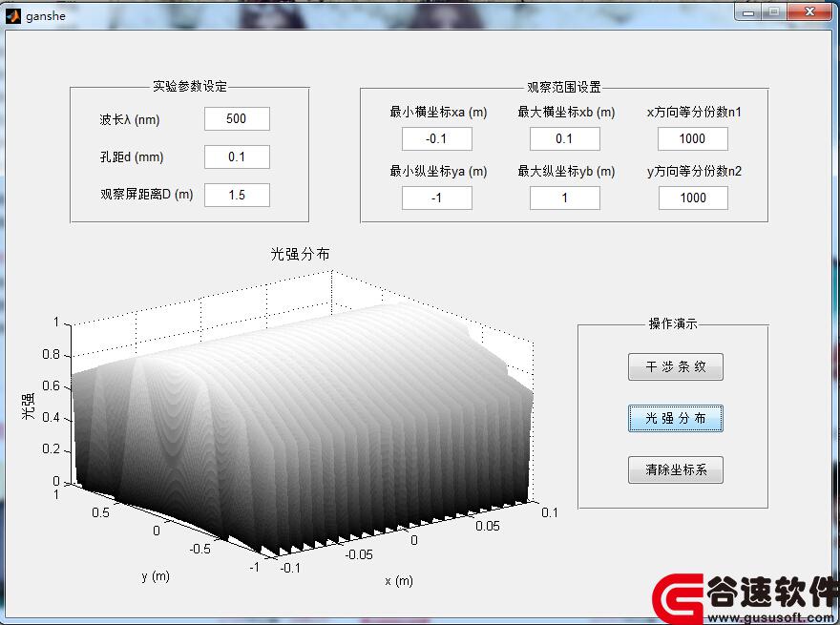Focus the maximum yb coordinate field

pyautogui.click(x=565, y=198)
